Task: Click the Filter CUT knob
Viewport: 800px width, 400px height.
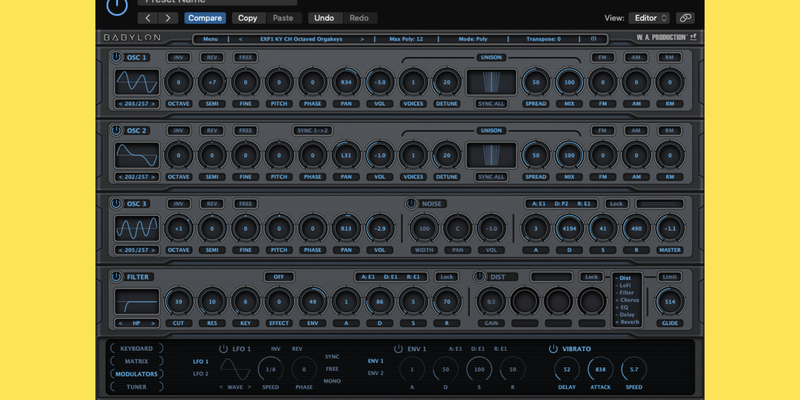Action: [179, 301]
